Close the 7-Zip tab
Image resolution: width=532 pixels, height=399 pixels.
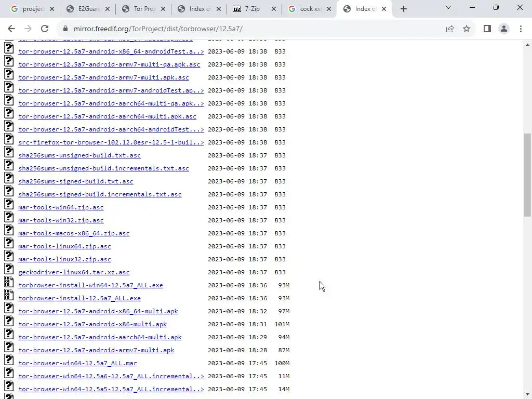273,9
